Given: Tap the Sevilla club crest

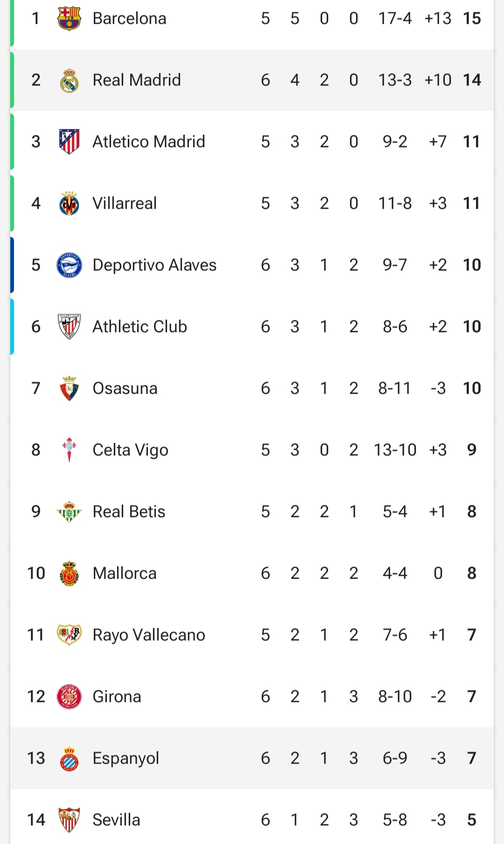Looking at the screenshot, I should (x=69, y=820).
